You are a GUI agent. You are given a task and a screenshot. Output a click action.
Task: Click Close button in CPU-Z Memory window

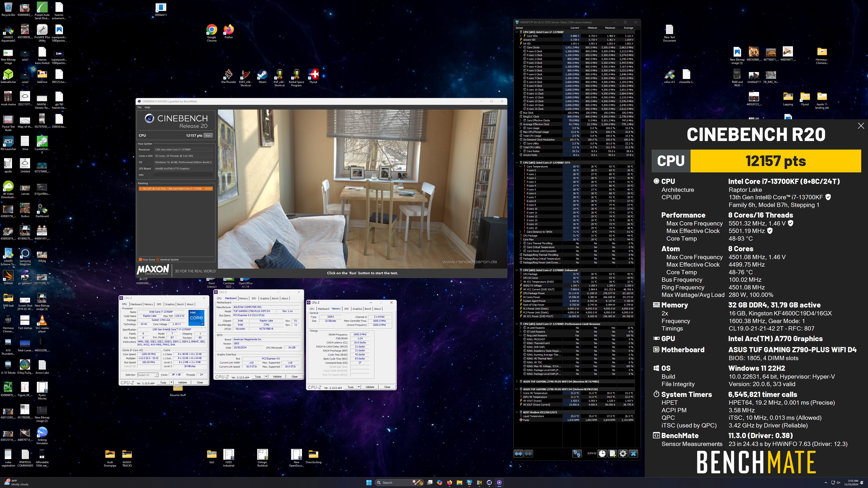(387, 387)
